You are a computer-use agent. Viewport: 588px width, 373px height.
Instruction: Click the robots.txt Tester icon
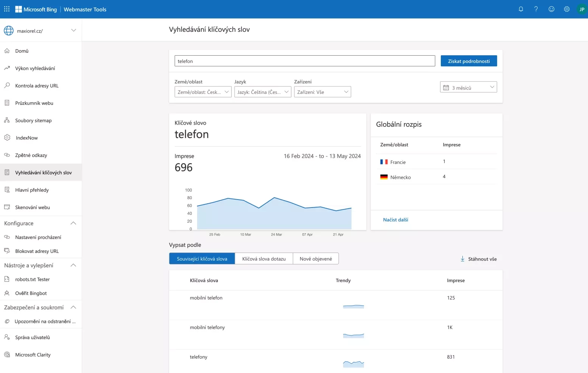click(x=7, y=279)
